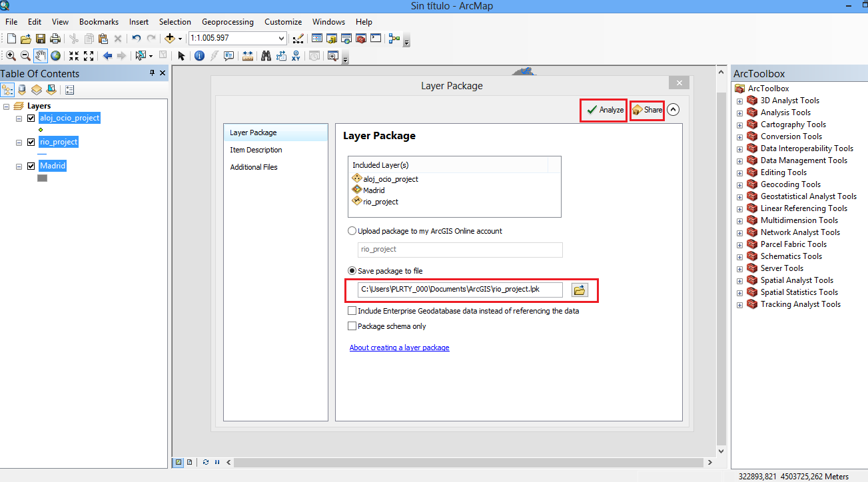Check Package schema only option
868x482 pixels.
coord(352,326)
